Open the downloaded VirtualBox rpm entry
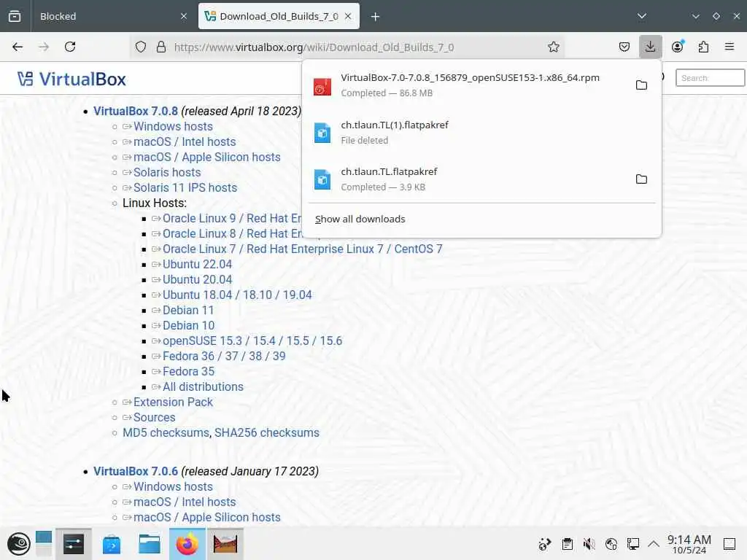The height and width of the screenshot is (560, 747). (469, 85)
